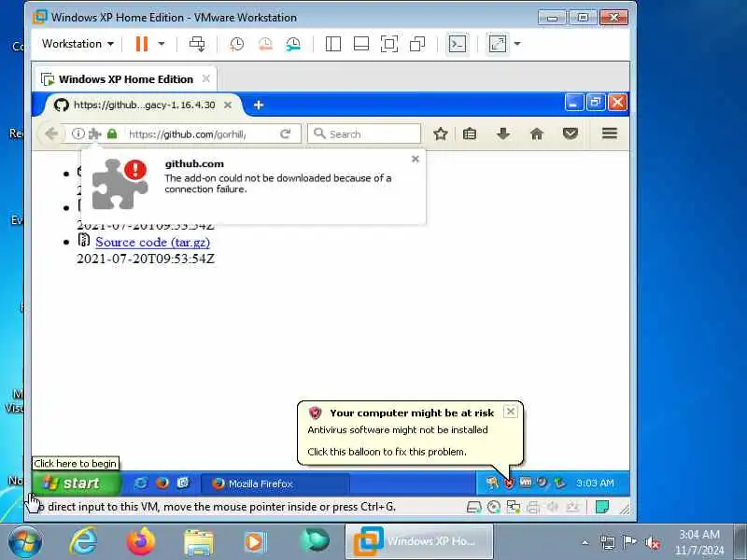This screenshot has height=560, width=747.
Task: Click the network adapter device status icon
Action: 513,507
